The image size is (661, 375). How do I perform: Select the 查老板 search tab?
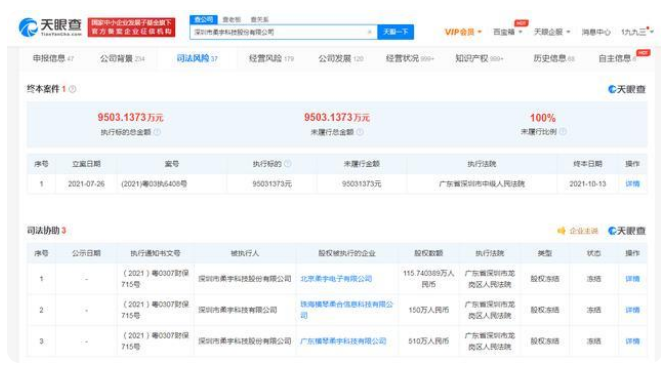coord(231,20)
